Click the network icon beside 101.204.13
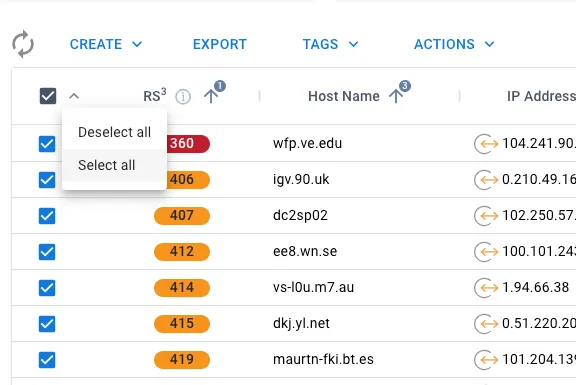The width and height of the screenshot is (576, 385). pyautogui.click(x=486, y=360)
